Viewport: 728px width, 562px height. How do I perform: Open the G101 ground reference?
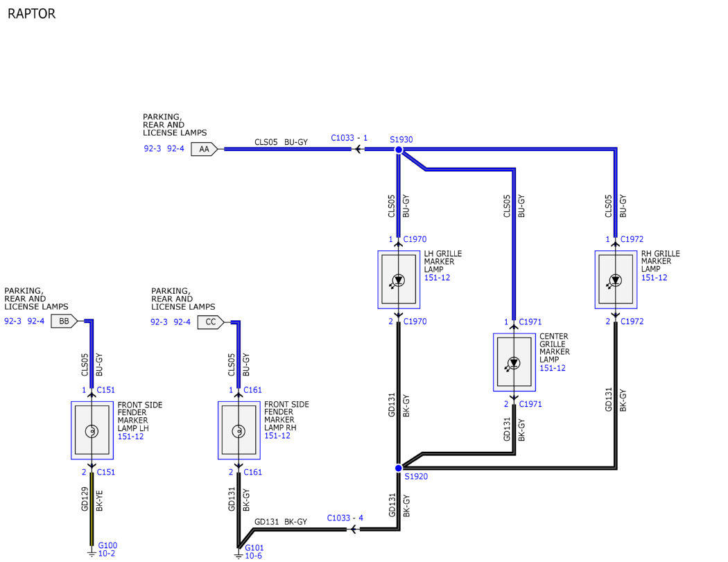tap(254, 547)
